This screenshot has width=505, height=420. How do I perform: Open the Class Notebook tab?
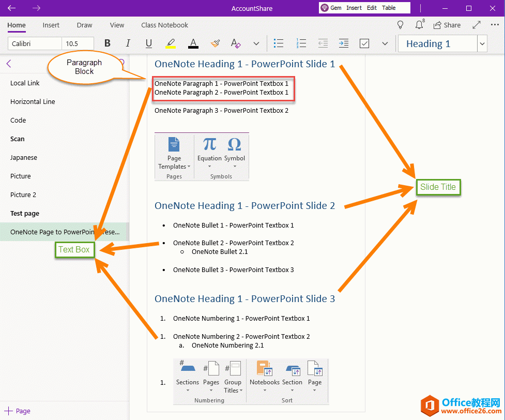[164, 25]
